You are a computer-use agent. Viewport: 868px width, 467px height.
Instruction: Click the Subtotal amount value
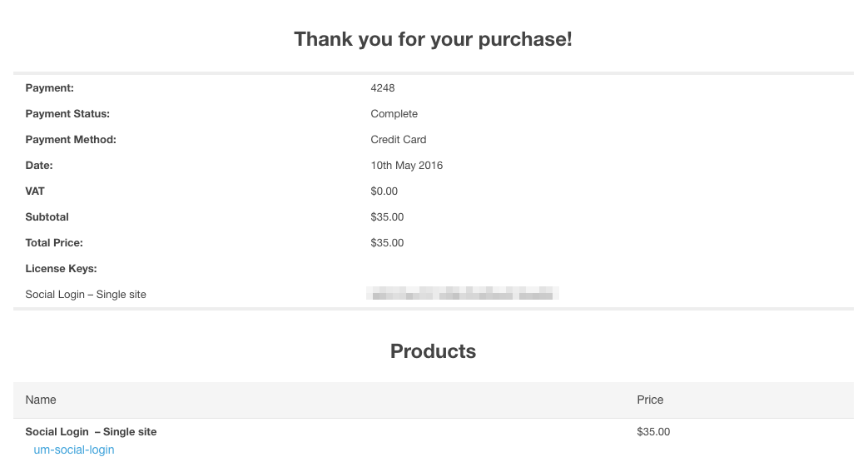387,216
